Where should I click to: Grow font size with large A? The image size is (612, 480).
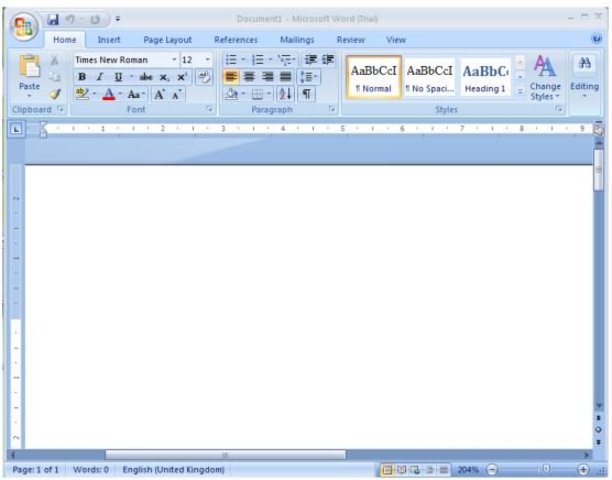[x=159, y=94]
